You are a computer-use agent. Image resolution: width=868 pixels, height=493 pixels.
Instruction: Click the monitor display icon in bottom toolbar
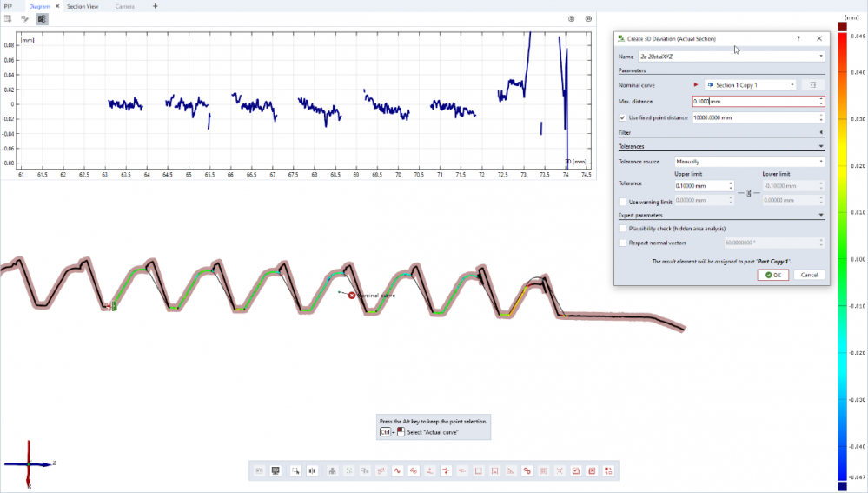point(275,470)
